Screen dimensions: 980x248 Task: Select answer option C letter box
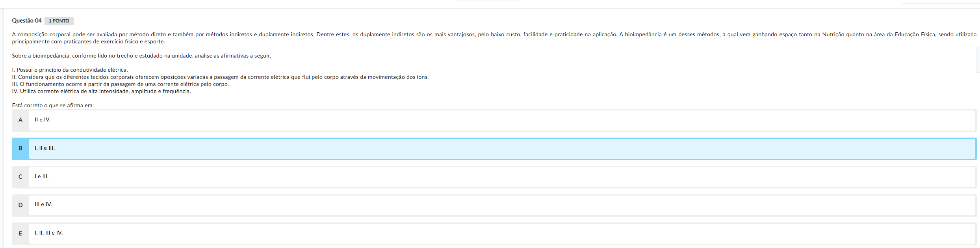pyautogui.click(x=20, y=177)
